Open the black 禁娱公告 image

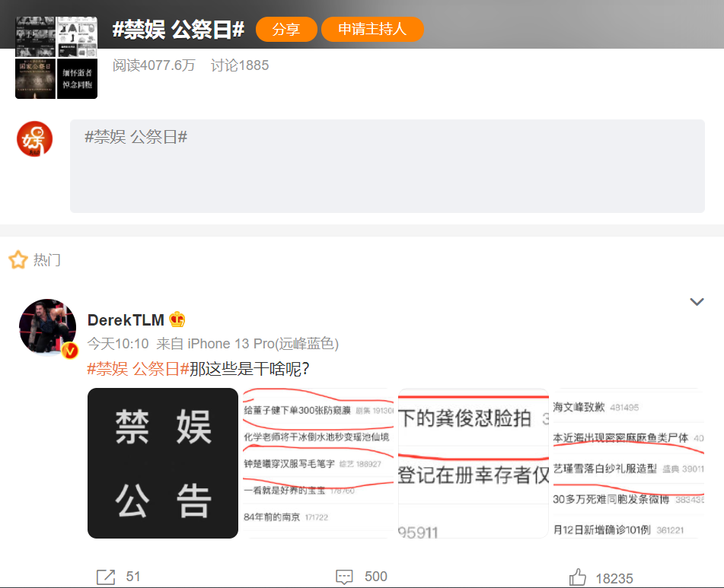162,463
